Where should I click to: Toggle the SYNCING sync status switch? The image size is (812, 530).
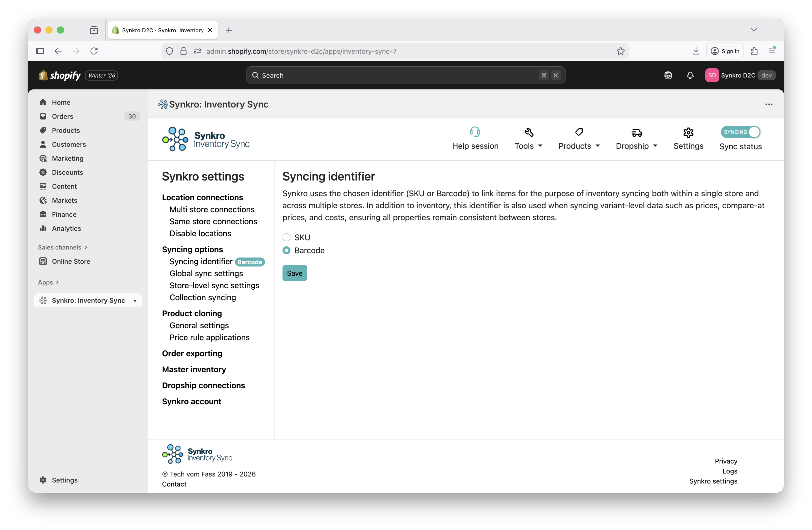point(740,132)
